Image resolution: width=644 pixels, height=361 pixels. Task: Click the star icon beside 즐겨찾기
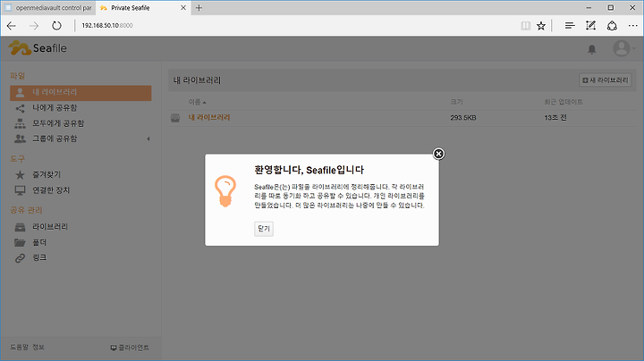click(x=20, y=175)
